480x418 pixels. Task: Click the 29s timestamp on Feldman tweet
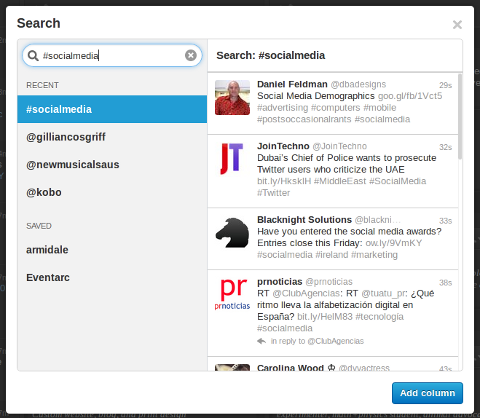[x=445, y=85]
